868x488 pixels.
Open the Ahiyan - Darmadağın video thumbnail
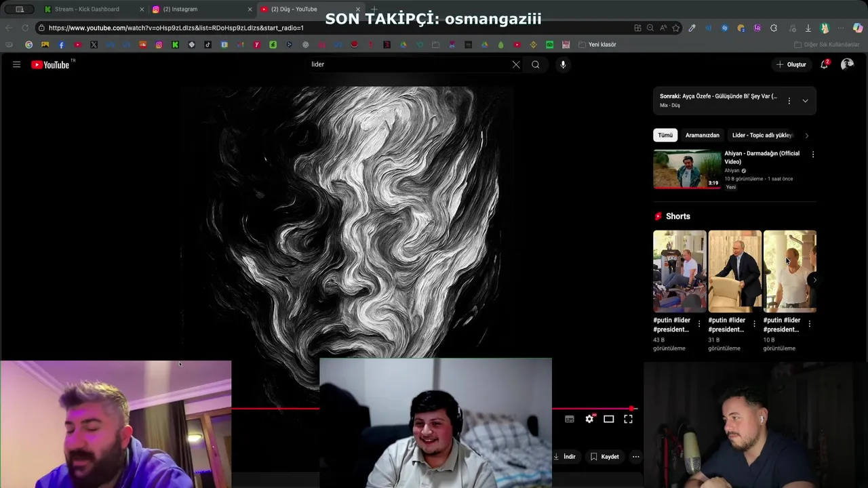tap(687, 169)
